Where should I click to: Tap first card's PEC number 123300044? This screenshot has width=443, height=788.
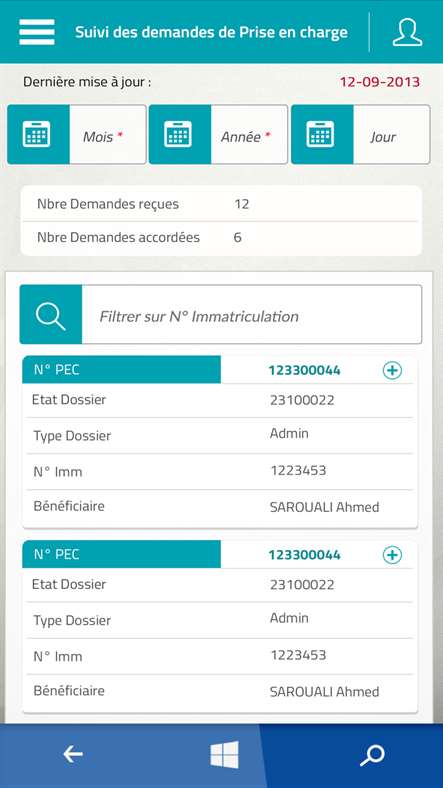point(304,370)
